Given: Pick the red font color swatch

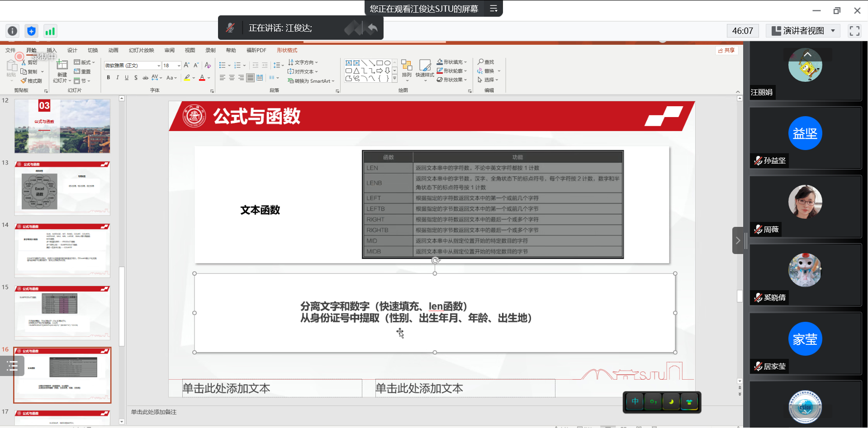Looking at the screenshot, I should point(202,78).
